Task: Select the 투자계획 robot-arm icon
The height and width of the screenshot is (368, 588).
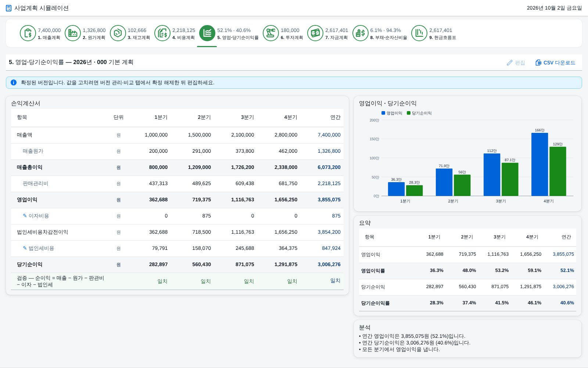Action: tap(271, 33)
